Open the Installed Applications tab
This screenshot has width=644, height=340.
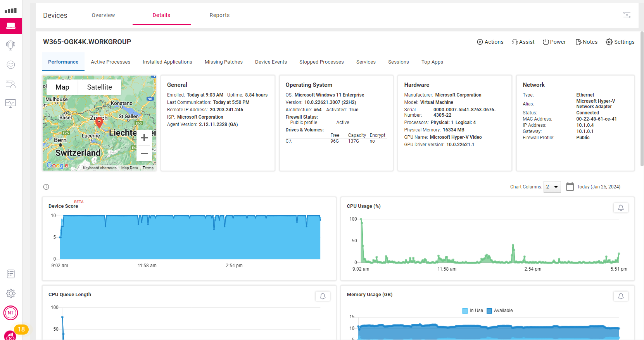tap(167, 62)
